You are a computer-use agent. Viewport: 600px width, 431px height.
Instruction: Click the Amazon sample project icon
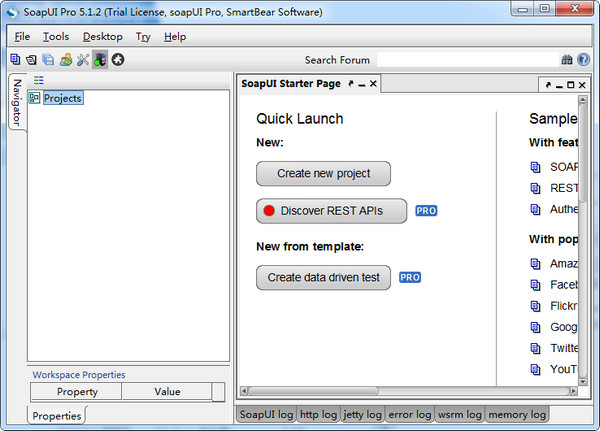tap(535, 264)
